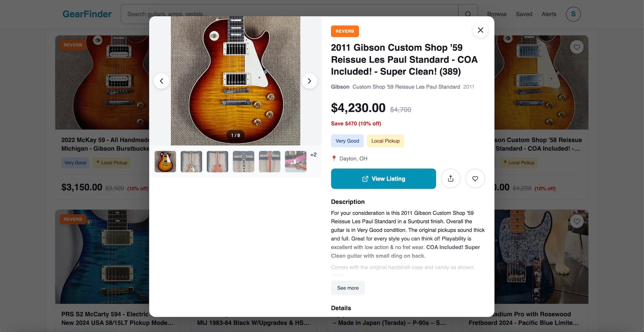Show the +2 additional photo thumbnails
The width and height of the screenshot is (644, 332).
tap(313, 155)
